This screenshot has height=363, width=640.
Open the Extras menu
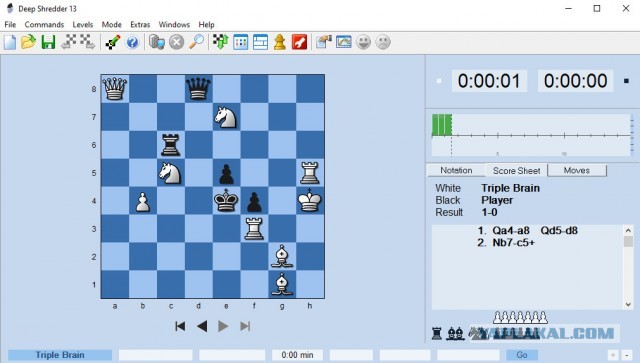(x=140, y=24)
